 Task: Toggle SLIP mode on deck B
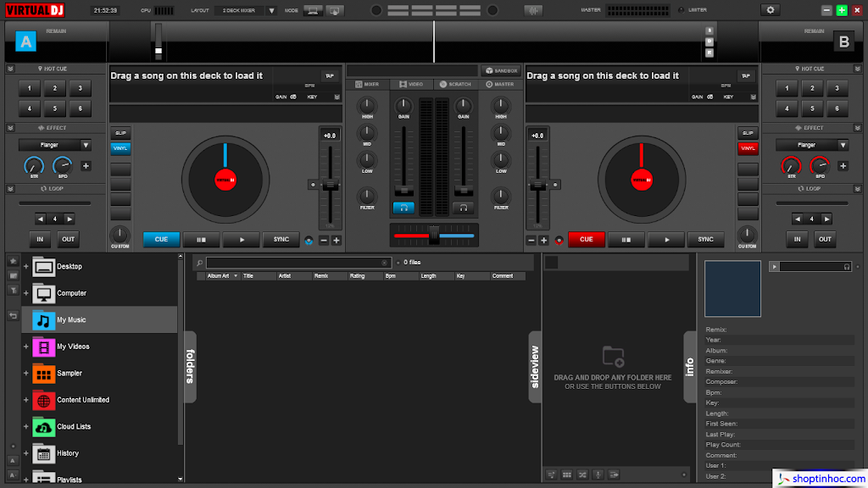tap(748, 133)
